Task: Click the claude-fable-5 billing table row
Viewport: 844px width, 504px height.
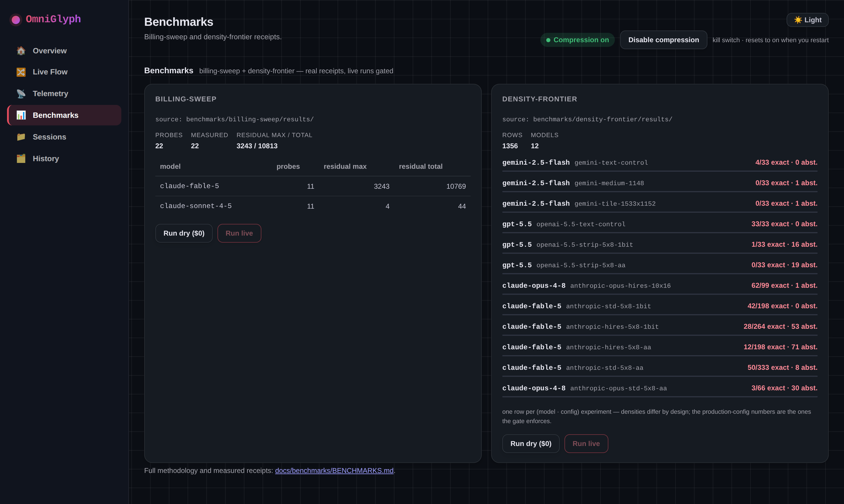Action: tap(313, 186)
